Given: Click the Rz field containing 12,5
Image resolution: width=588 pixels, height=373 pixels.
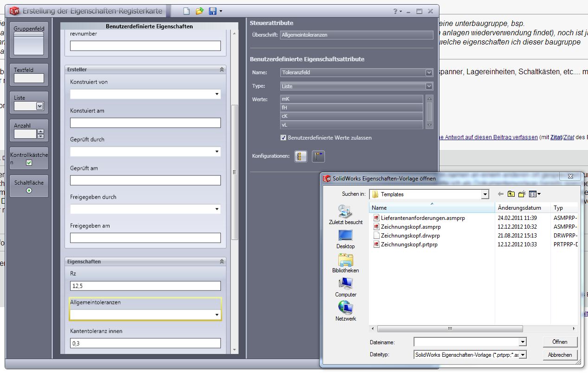Looking at the screenshot, I should click(145, 286).
